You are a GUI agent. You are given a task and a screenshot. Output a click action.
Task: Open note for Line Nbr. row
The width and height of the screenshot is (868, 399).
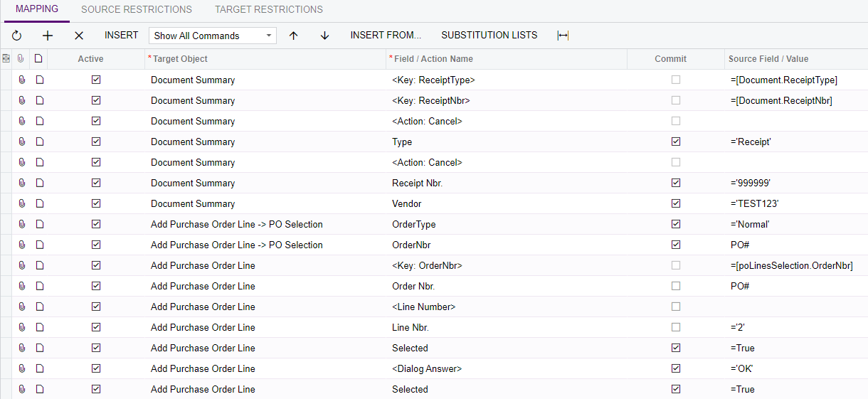(x=40, y=327)
